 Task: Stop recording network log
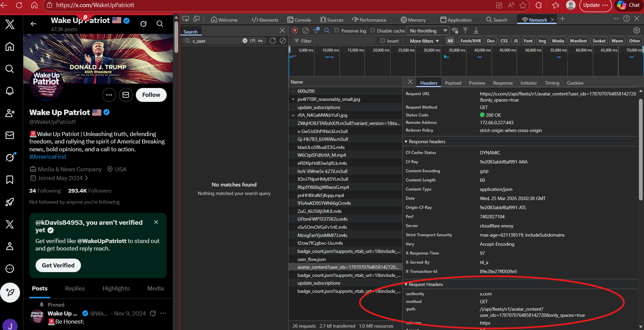(x=295, y=30)
